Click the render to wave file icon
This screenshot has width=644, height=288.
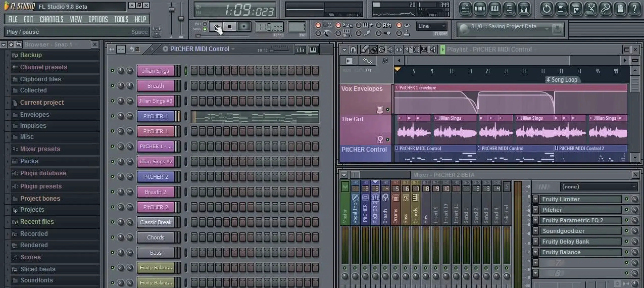[576, 9]
